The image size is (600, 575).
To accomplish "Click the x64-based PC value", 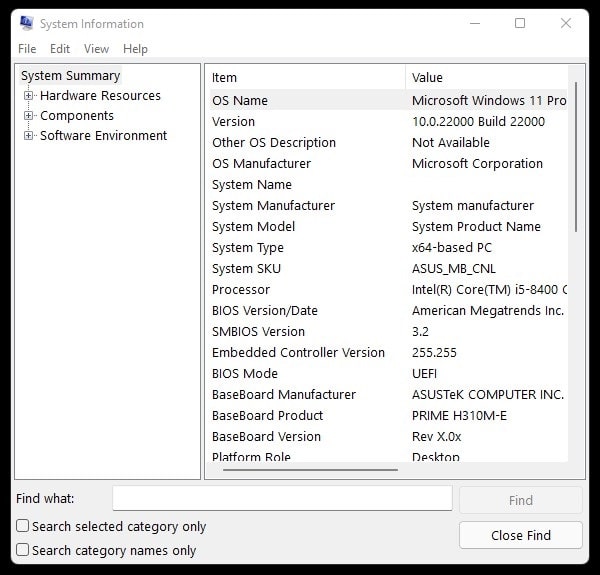I will pos(452,248).
